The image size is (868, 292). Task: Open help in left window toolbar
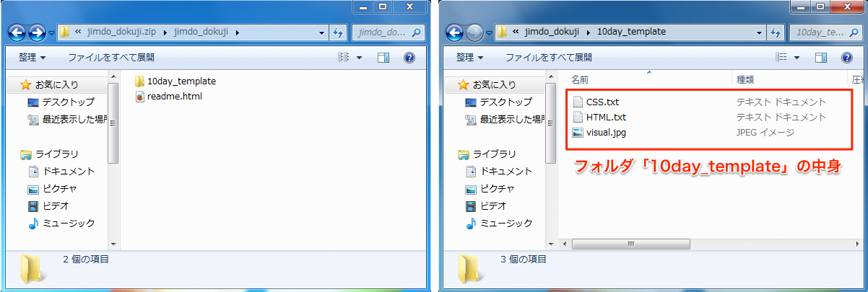click(x=409, y=57)
